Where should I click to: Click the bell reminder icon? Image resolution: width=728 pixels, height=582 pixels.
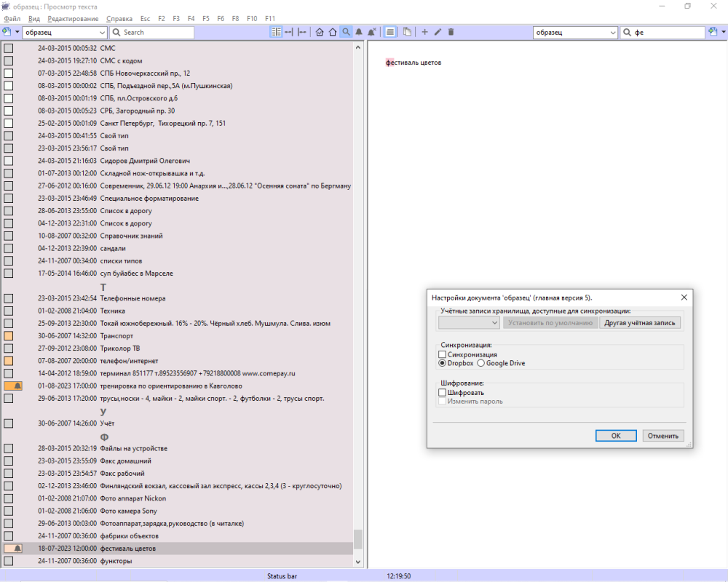(359, 32)
